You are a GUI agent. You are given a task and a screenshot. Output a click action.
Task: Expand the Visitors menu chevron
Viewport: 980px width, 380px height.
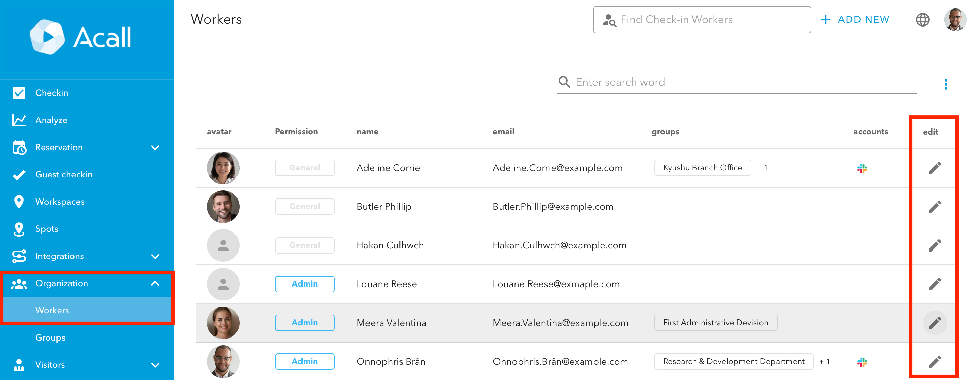[x=155, y=365]
